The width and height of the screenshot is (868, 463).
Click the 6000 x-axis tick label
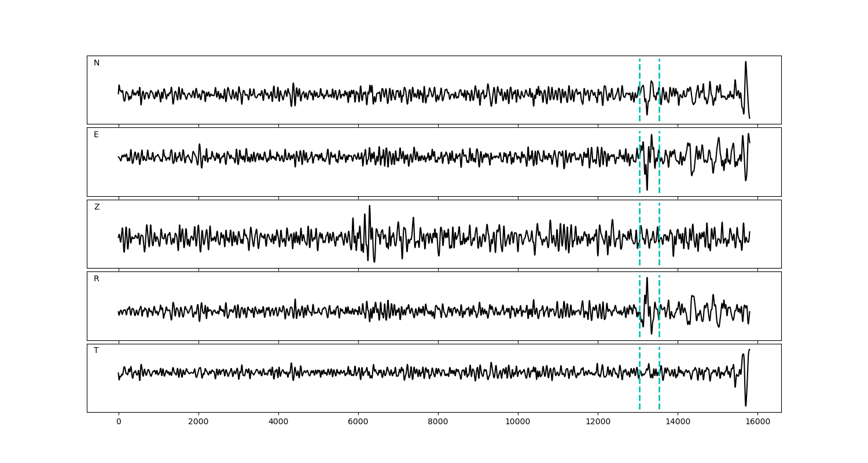358,422
